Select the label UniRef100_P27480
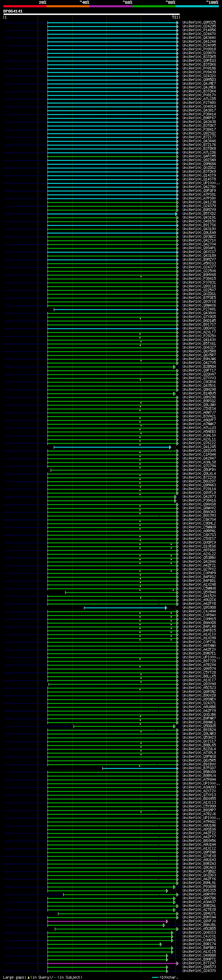This screenshot has width=222, height=980. [x=199, y=103]
